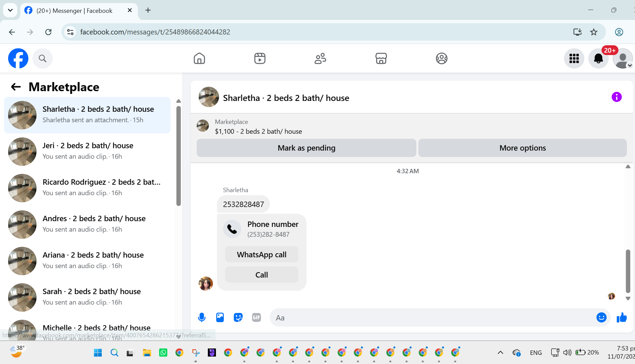Click Sharletha chat header name
635x364 pixels.
286,98
